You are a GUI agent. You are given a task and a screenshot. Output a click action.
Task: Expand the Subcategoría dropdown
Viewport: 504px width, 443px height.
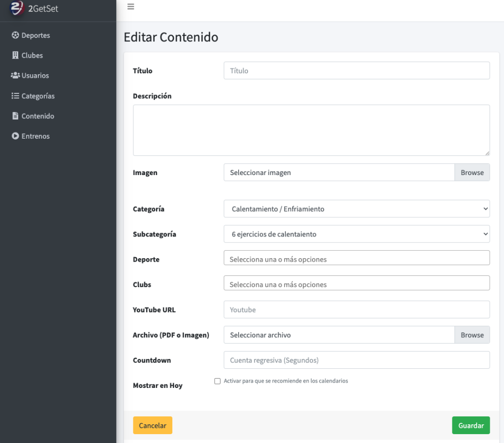(356, 234)
